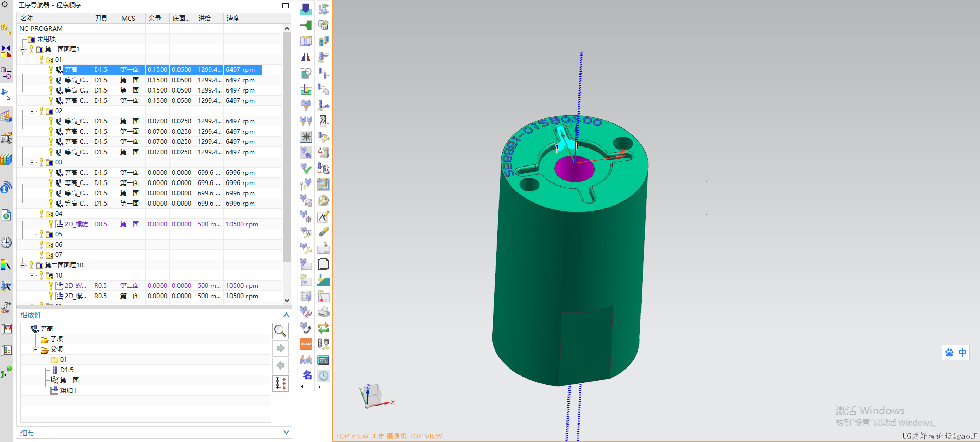Click the printer icon in toolbar
The width and height of the screenshot is (980, 442).
[324, 312]
